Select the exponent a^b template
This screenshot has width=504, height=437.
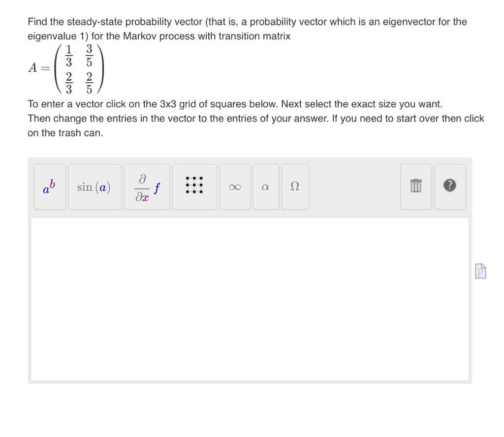point(49,187)
